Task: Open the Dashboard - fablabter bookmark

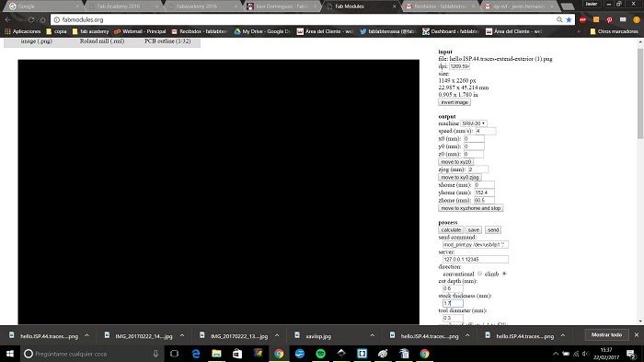Action: click(451, 31)
